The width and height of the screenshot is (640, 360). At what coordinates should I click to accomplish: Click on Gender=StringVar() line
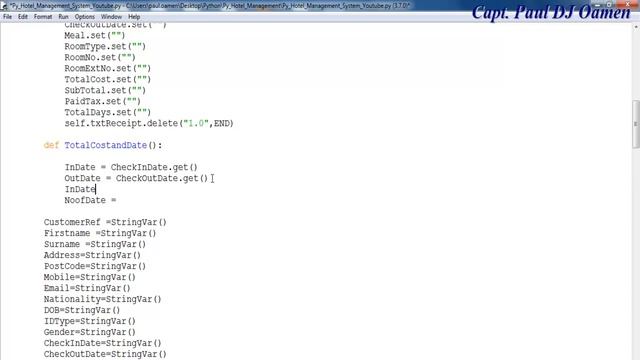coord(90,333)
